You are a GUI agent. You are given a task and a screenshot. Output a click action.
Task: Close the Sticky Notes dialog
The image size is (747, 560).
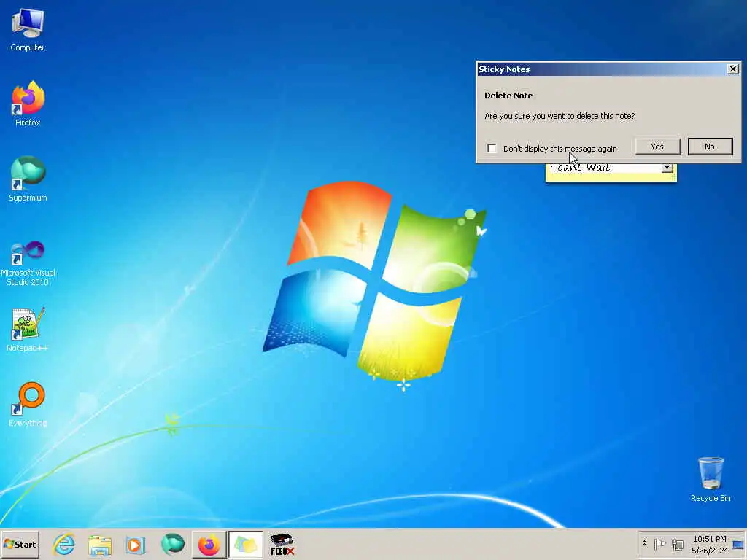[x=732, y=69]
